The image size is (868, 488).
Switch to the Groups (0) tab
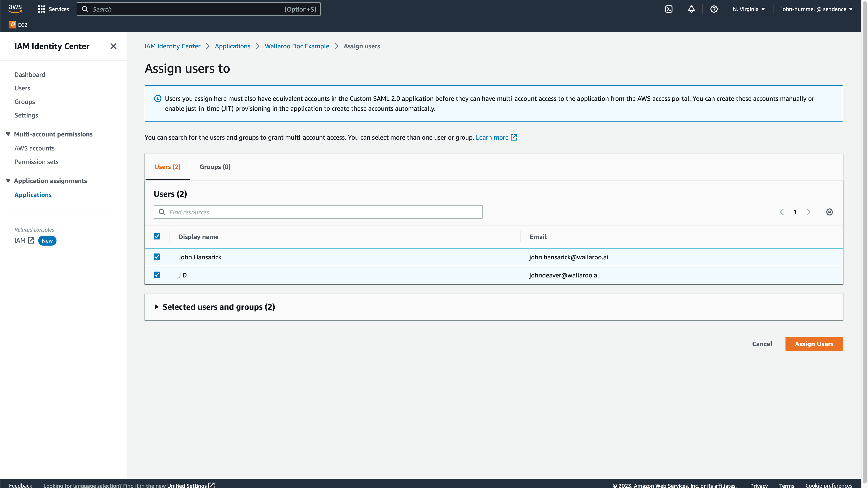[x=215, y=167]
